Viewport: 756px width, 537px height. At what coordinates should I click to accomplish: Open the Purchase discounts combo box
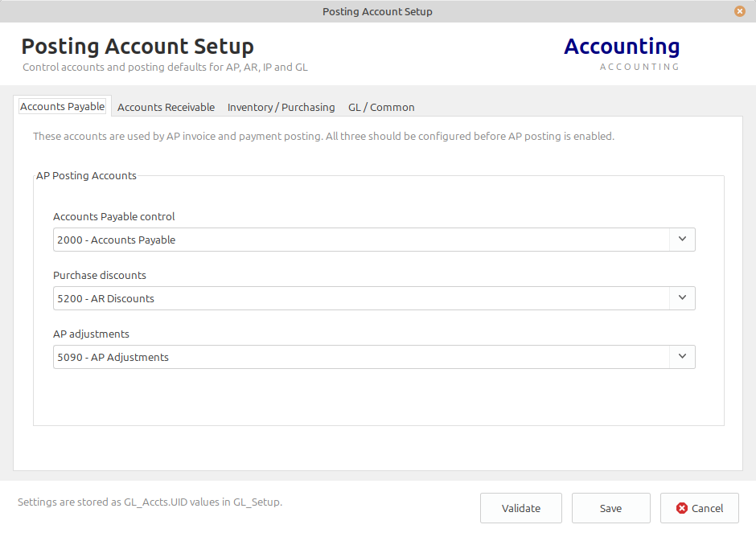coord(374,298)
